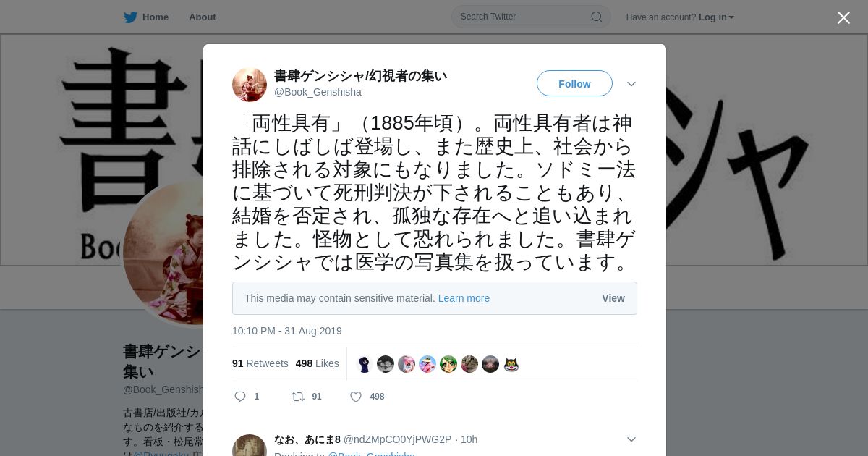Open the About menu item
This screenshot has height=456, width=868.
(203, 17)
